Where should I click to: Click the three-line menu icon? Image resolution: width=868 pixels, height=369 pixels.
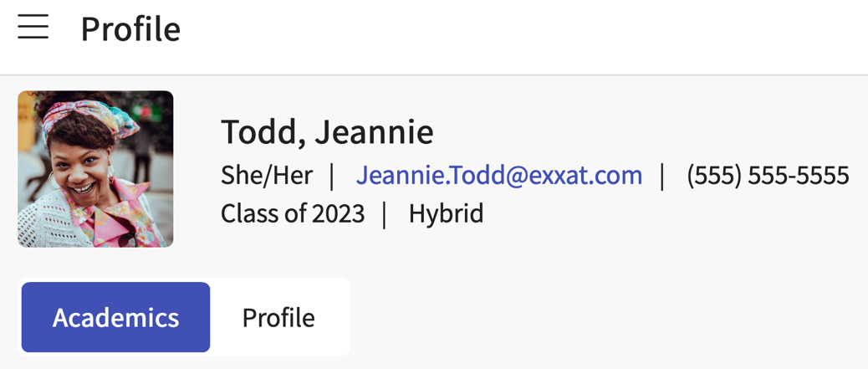click(33, 28)
